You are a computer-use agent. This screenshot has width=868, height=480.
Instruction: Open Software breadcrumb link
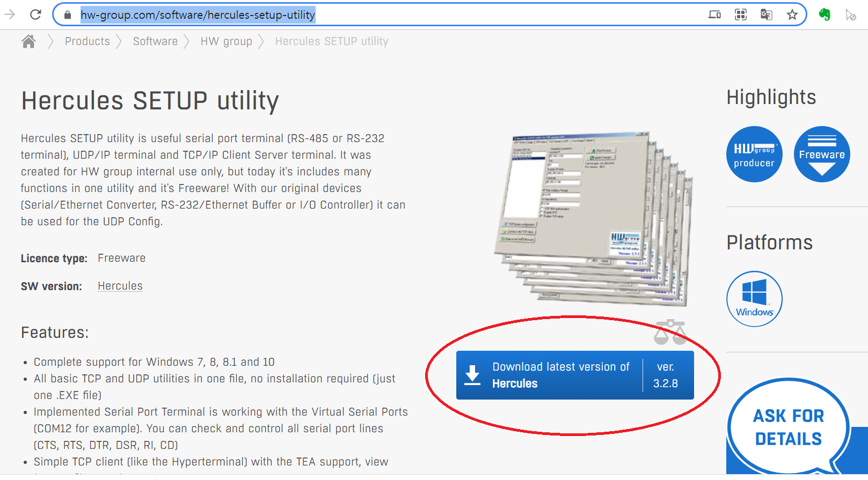tap(155, 41)
